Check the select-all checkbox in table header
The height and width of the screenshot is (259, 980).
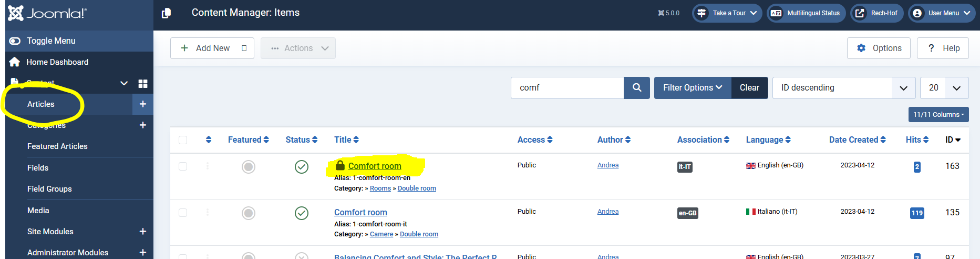pyautogui.click(x=183, y=140)
